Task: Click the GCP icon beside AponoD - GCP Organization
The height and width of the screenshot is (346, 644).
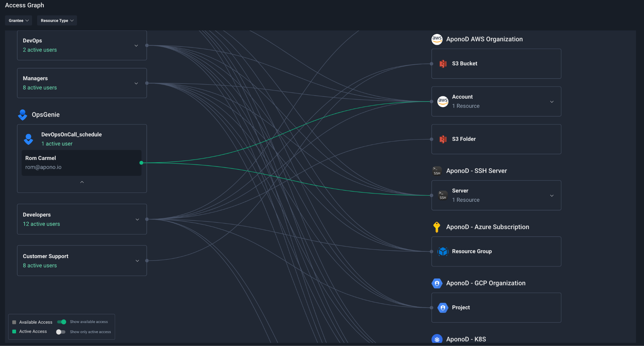Action: [x=437, y=283]
